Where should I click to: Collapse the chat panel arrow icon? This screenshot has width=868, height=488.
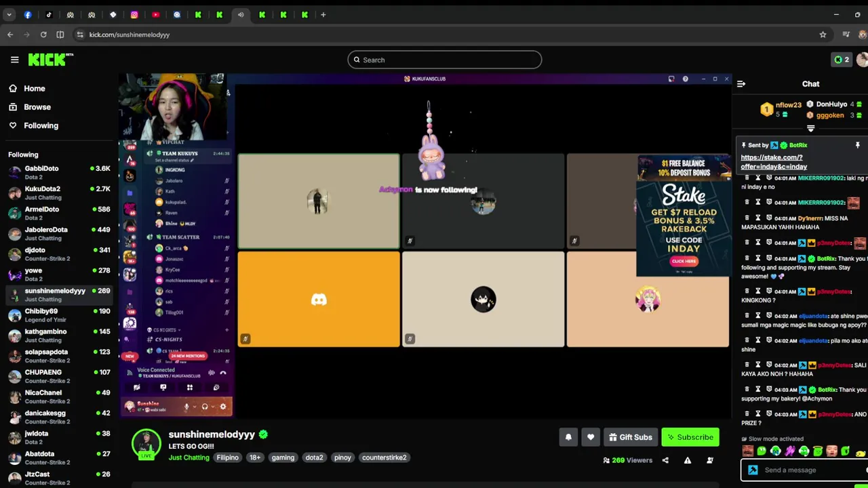pyautogui.click(x=741, y=84)
